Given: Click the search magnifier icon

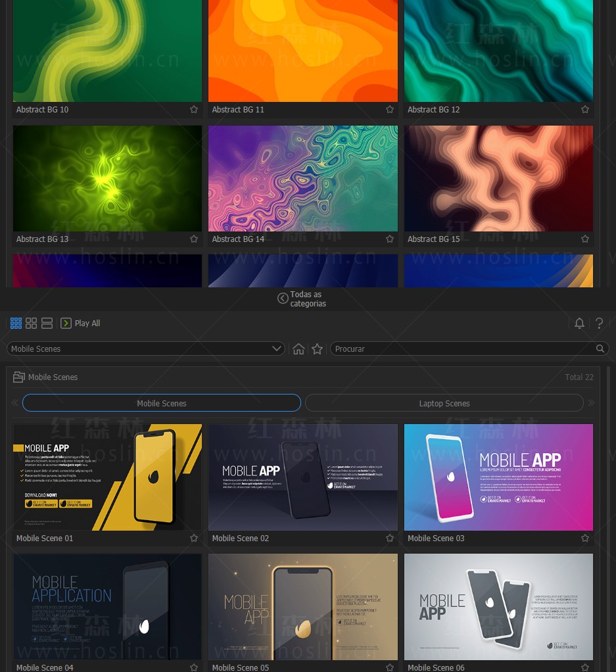Looking at the screenshot, I should 600,349.
